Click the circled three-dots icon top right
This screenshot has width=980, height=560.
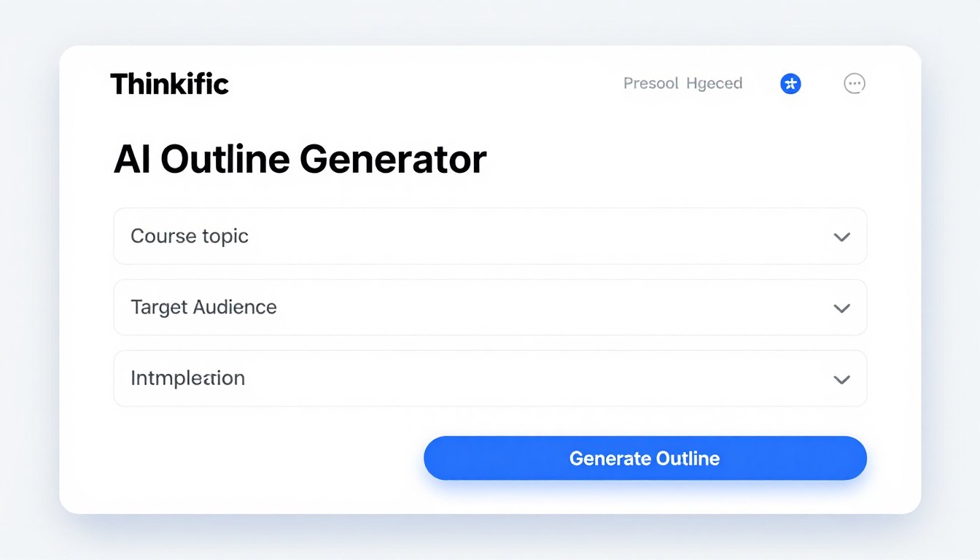[x=854, y=83]
